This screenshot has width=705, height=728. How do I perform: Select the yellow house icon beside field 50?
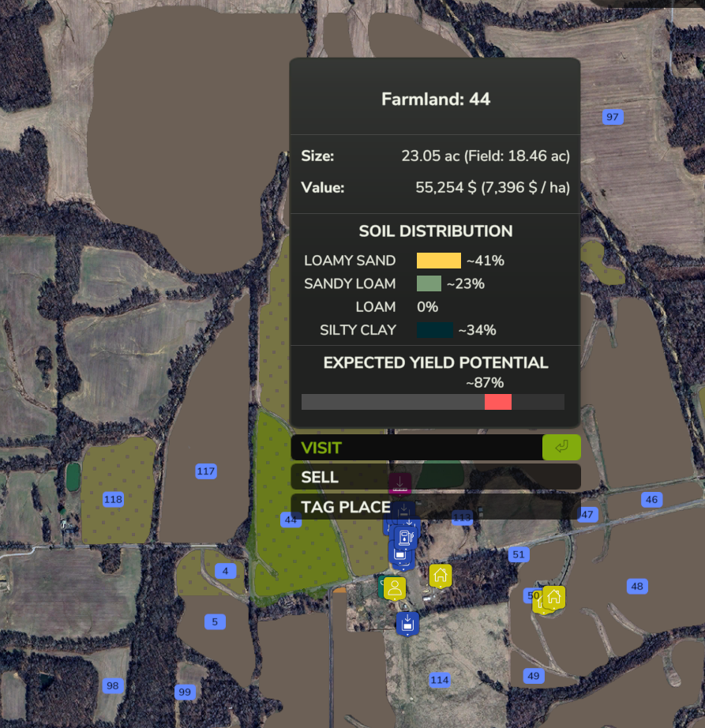(x=554, y=597)
